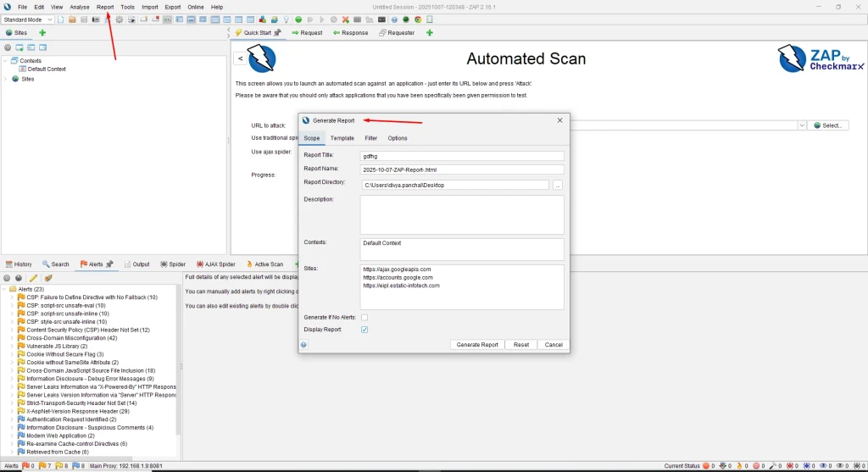Image resolution: width=868 pixels, height=472 pixels.
Task: Open the AJAX Spider tab
Action: [215, 264]
